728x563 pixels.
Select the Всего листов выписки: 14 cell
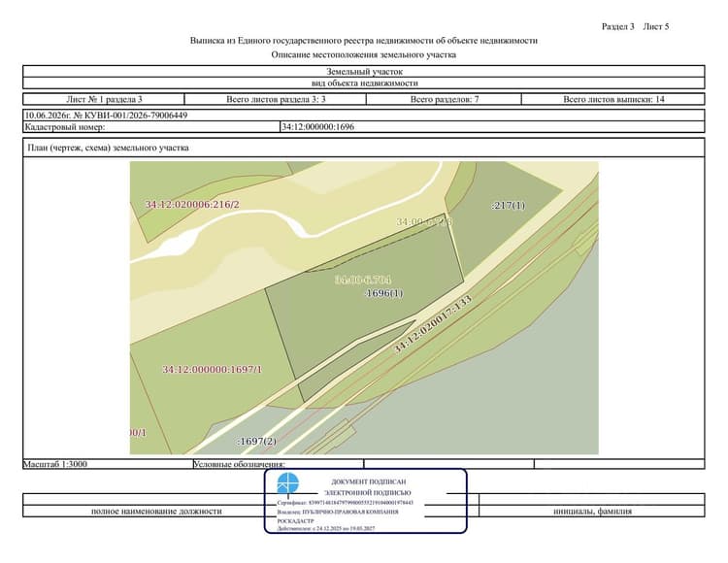pyautogui.click(x=613, y=99)
